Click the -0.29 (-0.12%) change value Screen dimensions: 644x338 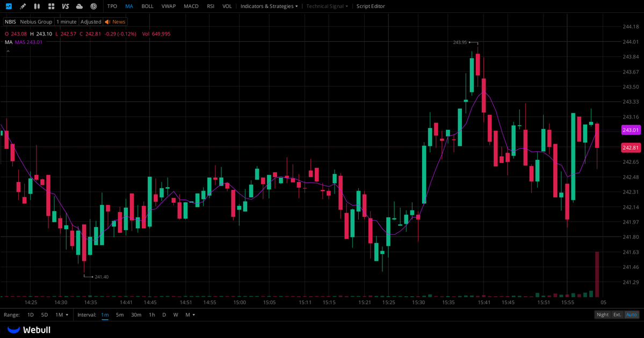click(x=120, y=34)
